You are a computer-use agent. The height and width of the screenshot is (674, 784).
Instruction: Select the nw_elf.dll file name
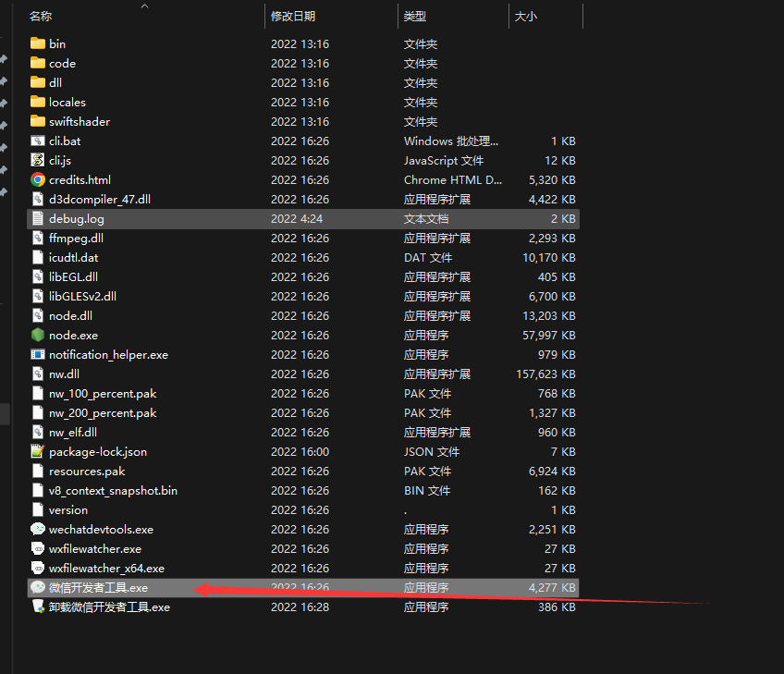[73, 433]
